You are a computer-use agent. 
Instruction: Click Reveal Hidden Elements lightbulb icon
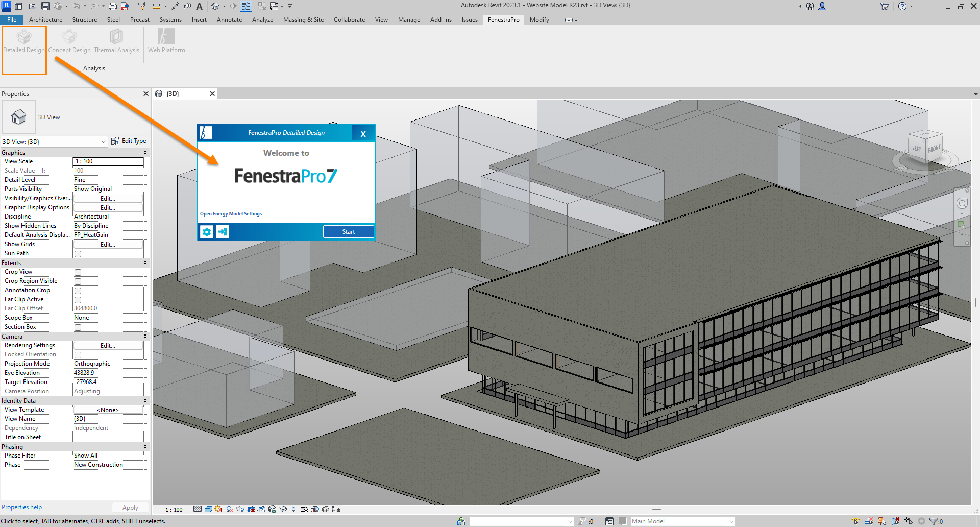(x=293, y=509)
